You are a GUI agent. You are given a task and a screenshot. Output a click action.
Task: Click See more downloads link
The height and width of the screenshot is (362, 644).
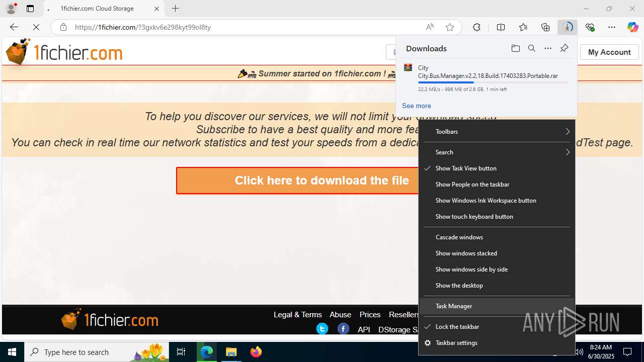pos(416,106)
